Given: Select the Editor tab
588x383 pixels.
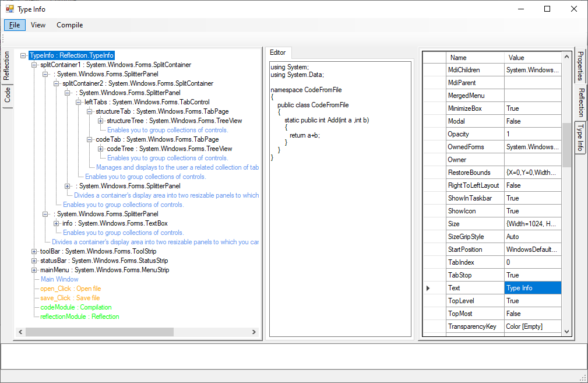Looking at the screenshot, I should pos(278,52).
